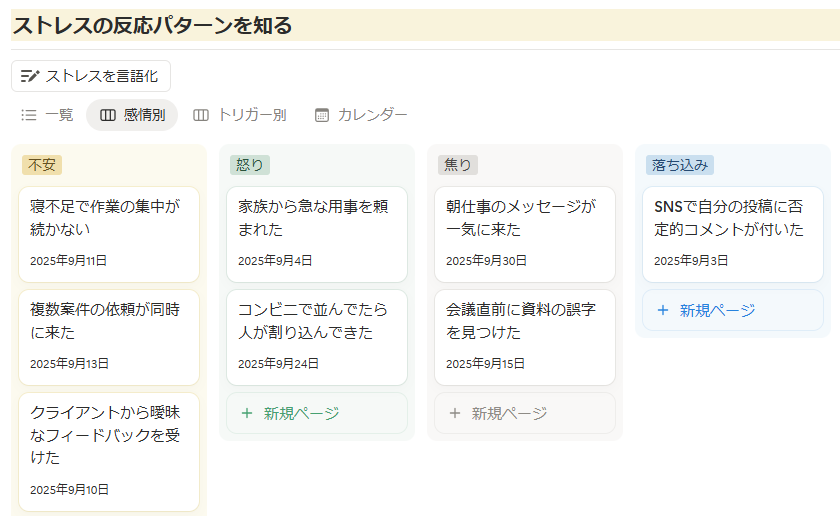Click the blue 落ち込み group label
The width and height of the screenshot is (840, 516).
679,165
